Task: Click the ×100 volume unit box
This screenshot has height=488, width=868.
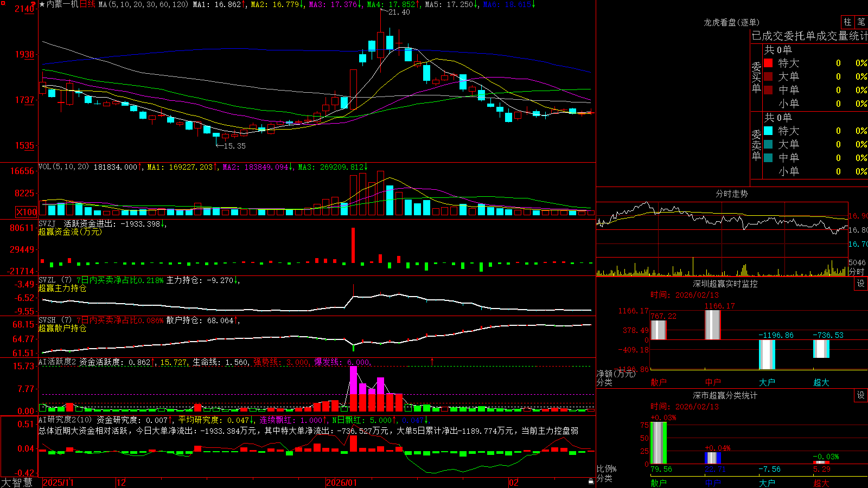Action: (27, 212)
